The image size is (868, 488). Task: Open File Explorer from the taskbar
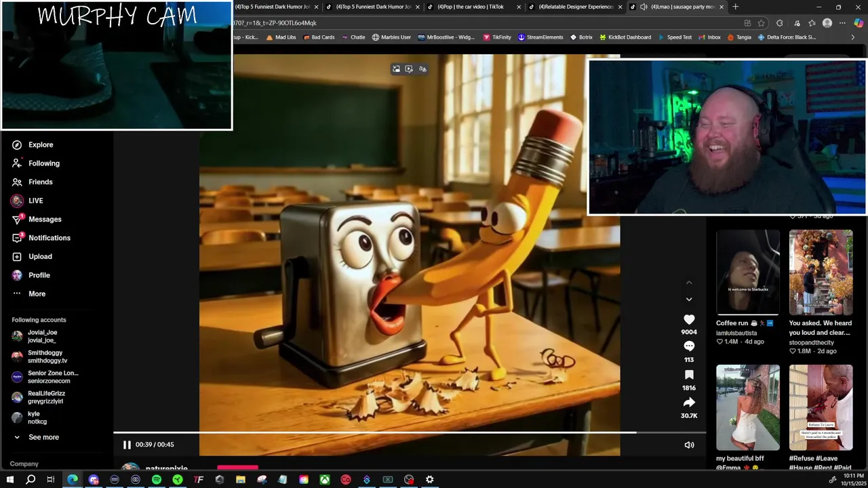[x=241, y=480]
